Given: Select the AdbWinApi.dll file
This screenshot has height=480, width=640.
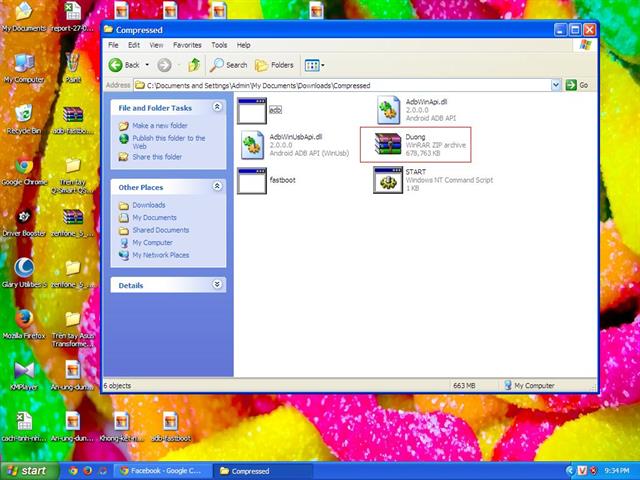Looking at the screenshot, I should click(416, 110).
